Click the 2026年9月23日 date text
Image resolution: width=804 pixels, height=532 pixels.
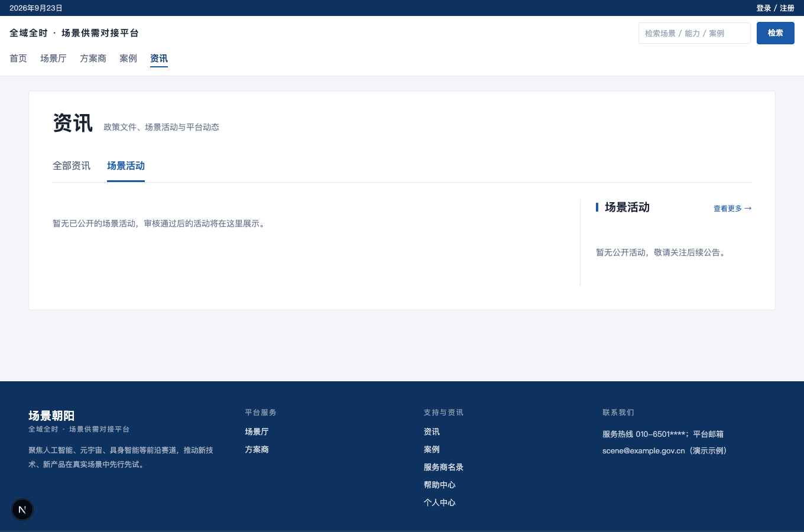(36, 8)
